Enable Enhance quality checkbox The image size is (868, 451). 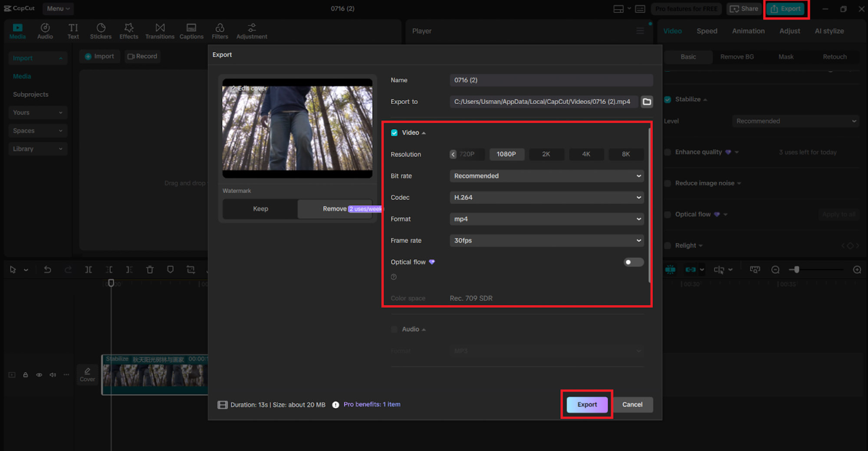click(x=667, y=152)
